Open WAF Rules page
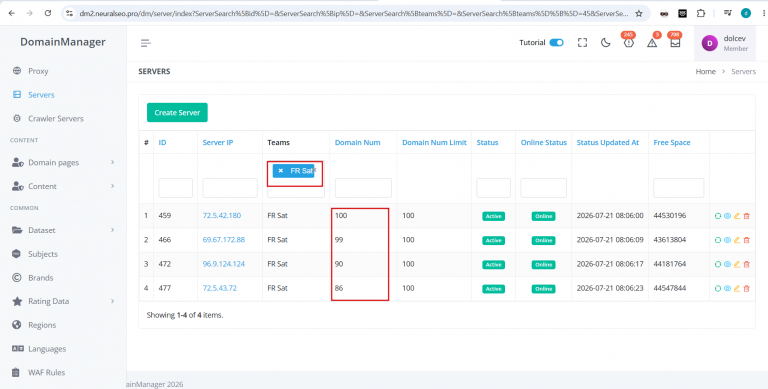 [x=46, y=372]
